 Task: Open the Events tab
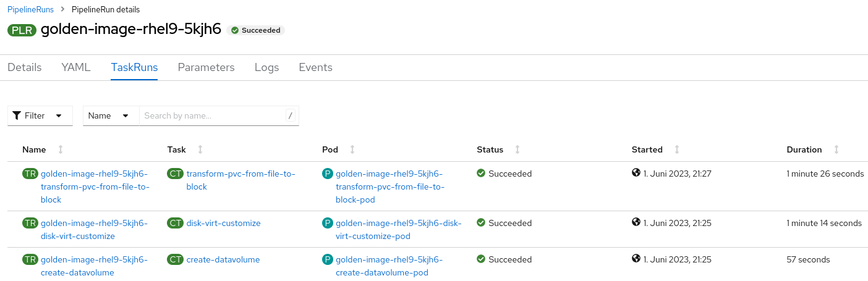pyautogui.click(x=315, y=67)
